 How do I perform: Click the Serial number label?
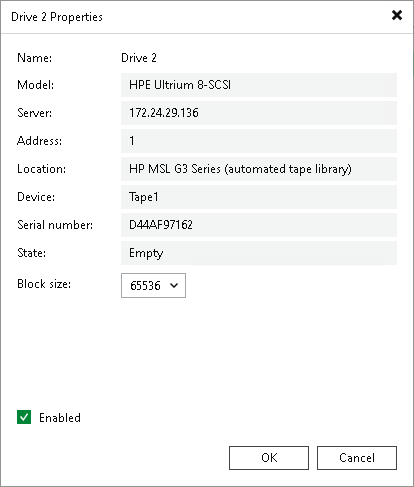55,225
